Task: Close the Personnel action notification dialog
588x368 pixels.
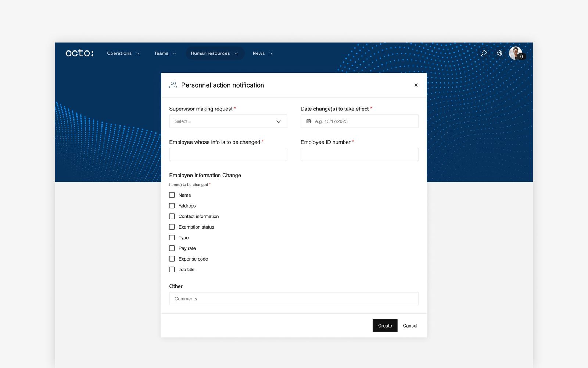Action: [x=416, y=85]
